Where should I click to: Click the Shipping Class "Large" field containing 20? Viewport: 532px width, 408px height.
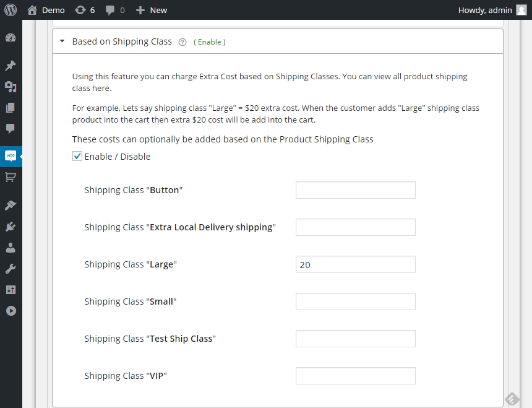[x=355, y=264]
